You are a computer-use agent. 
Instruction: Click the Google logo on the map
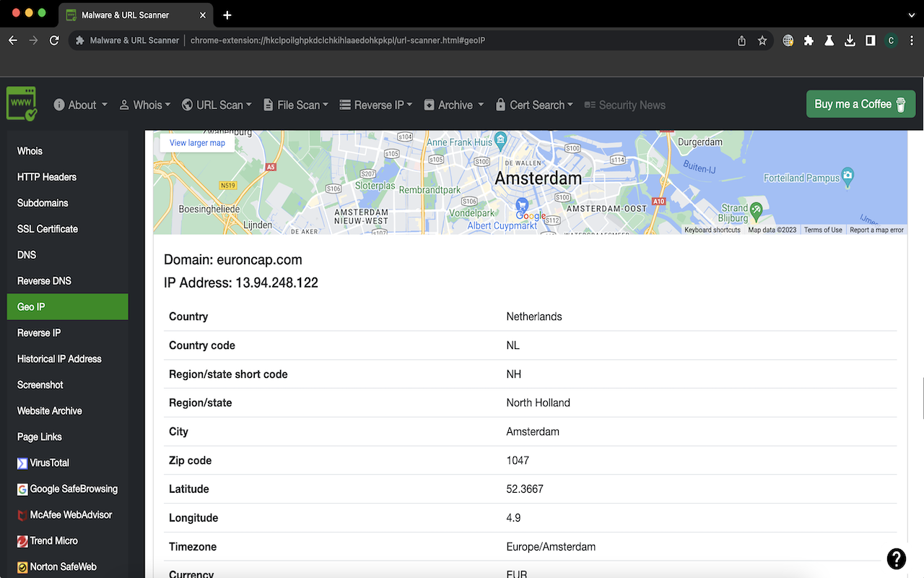(531, 216)
